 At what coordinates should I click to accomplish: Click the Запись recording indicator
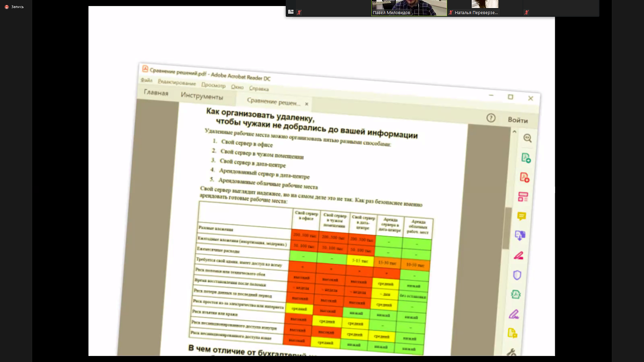14,7
